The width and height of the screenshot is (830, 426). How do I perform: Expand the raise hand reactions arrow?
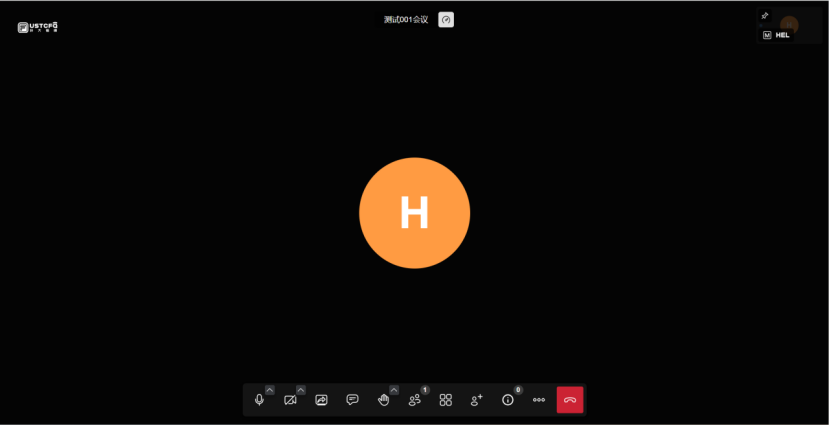point(394,390)
